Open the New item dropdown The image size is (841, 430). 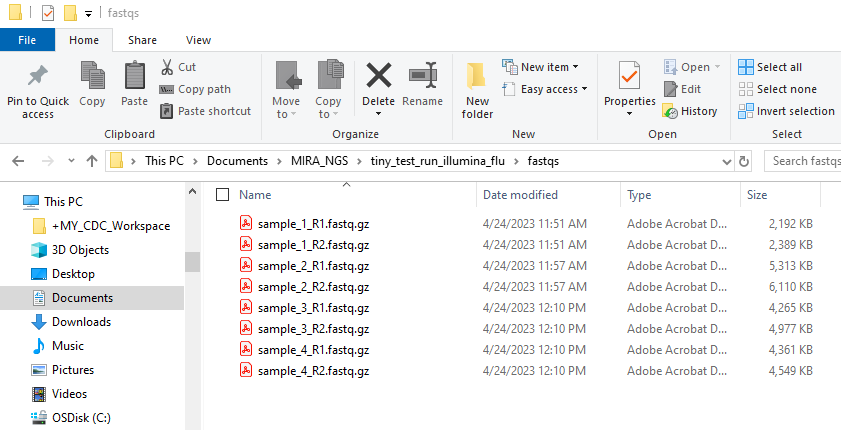pyautogui.click(x=541, y=67)
